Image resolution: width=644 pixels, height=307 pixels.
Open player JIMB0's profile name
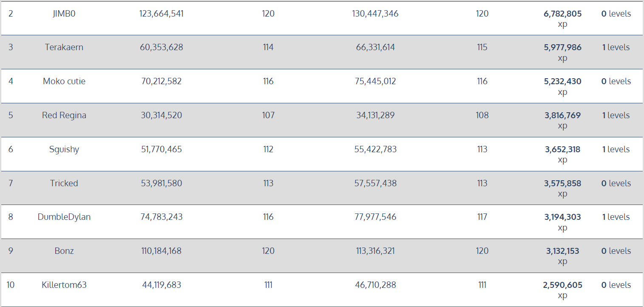point(64,14)
